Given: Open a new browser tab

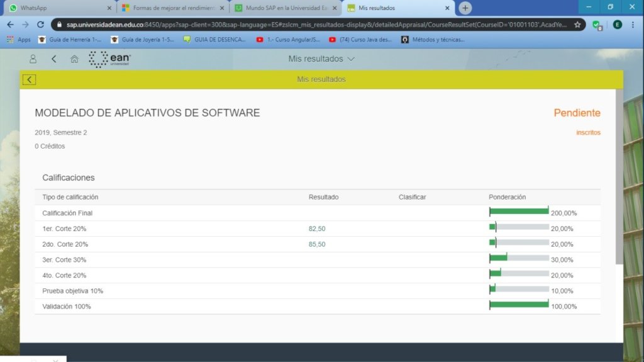Looking at the screenshot, I should pyautogui.click(x=465, y=8).
